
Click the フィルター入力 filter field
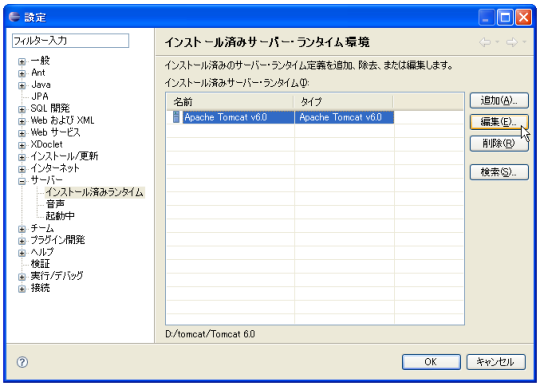tap(70, 41)
